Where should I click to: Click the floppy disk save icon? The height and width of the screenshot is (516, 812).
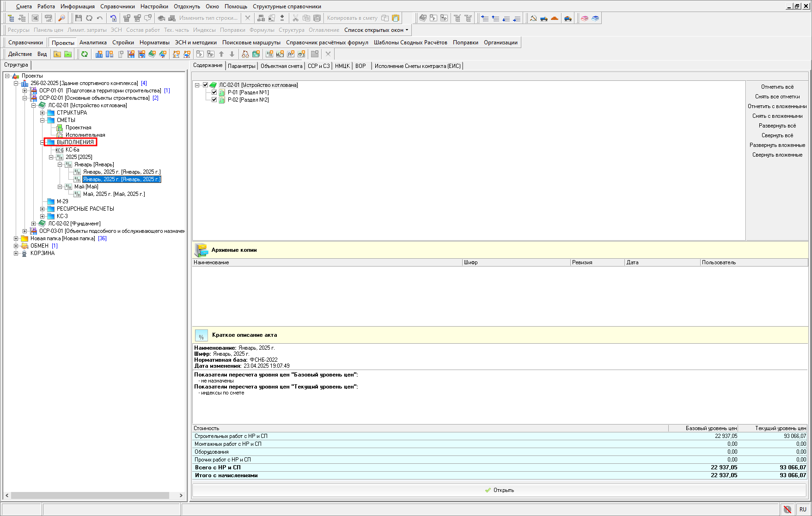78,18
